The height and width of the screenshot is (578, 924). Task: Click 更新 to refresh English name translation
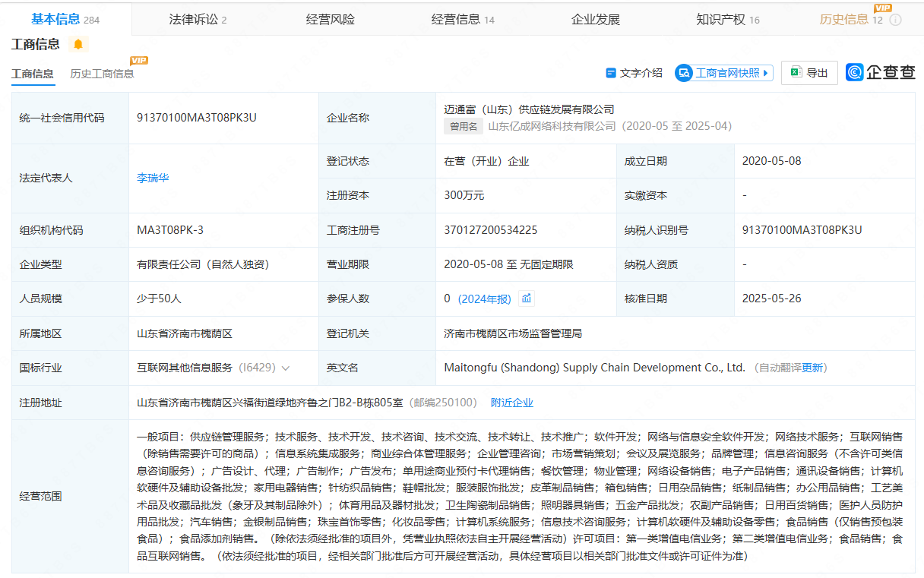coord(812,368)
